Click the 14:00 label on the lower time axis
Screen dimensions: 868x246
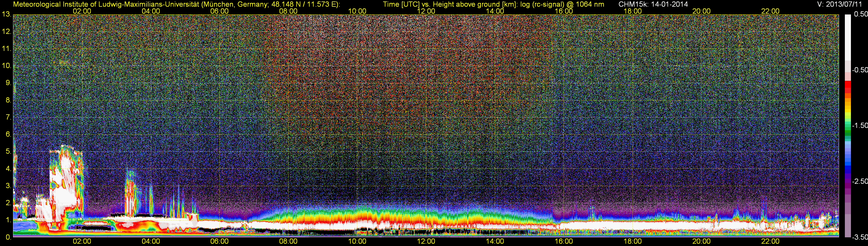[x=495, y=241]
